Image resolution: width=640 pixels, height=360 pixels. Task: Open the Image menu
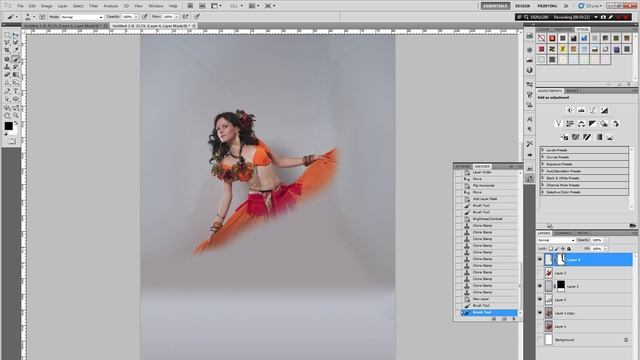point(47,6)
